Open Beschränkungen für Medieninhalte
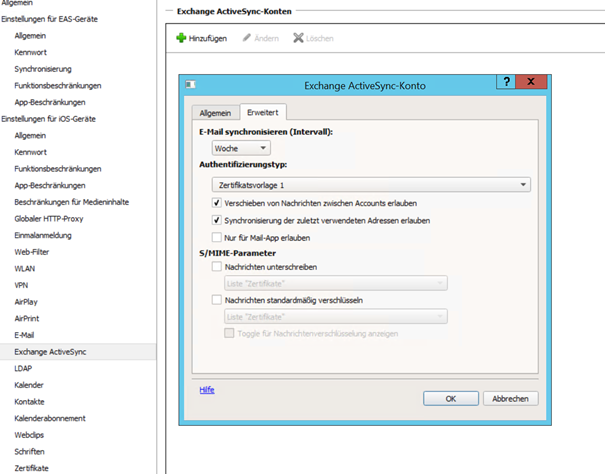Screen dimensions: 605x474 click(72, 201)
